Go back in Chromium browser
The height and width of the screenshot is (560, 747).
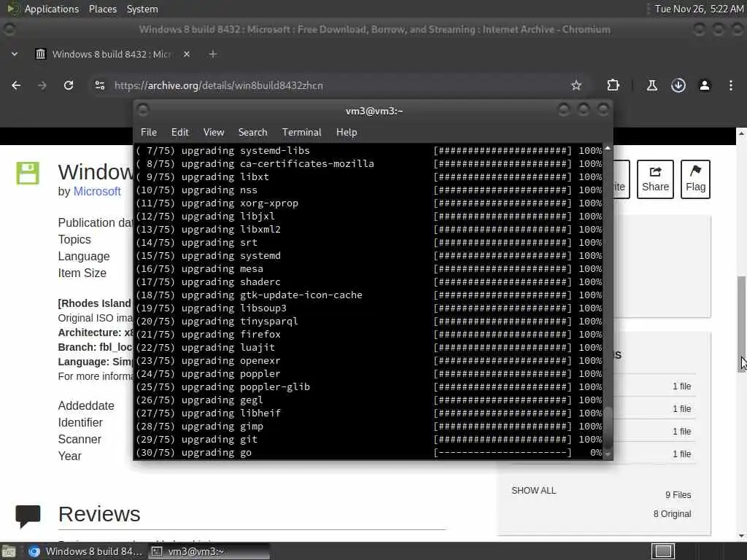[16, 85]
